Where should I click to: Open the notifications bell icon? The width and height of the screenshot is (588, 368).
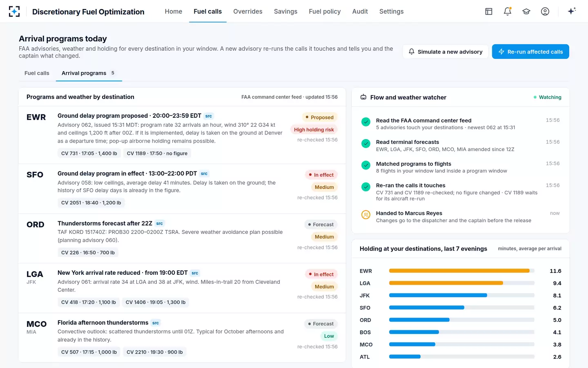pos(508,11)
